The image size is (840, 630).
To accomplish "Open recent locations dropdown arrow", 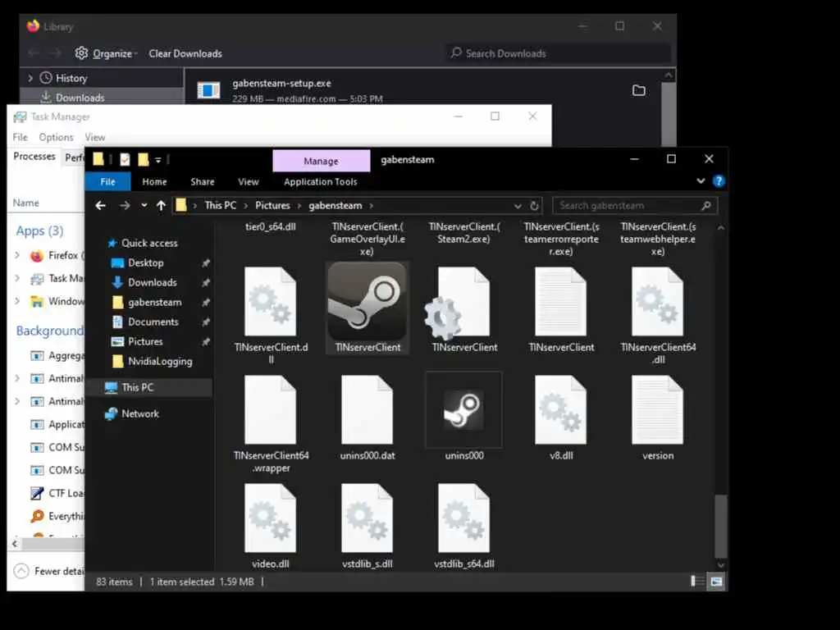I will tap(144, 205).
